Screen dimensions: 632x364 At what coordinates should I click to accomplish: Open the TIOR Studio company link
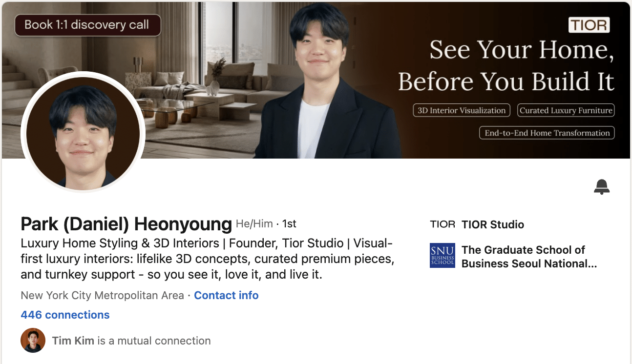pyautogui.click(x=493, y=224)
